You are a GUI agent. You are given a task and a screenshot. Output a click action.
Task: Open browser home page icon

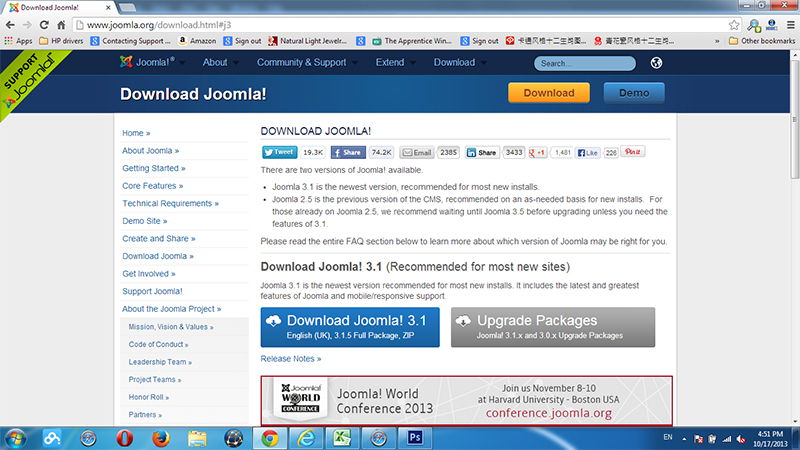[61, 25]
